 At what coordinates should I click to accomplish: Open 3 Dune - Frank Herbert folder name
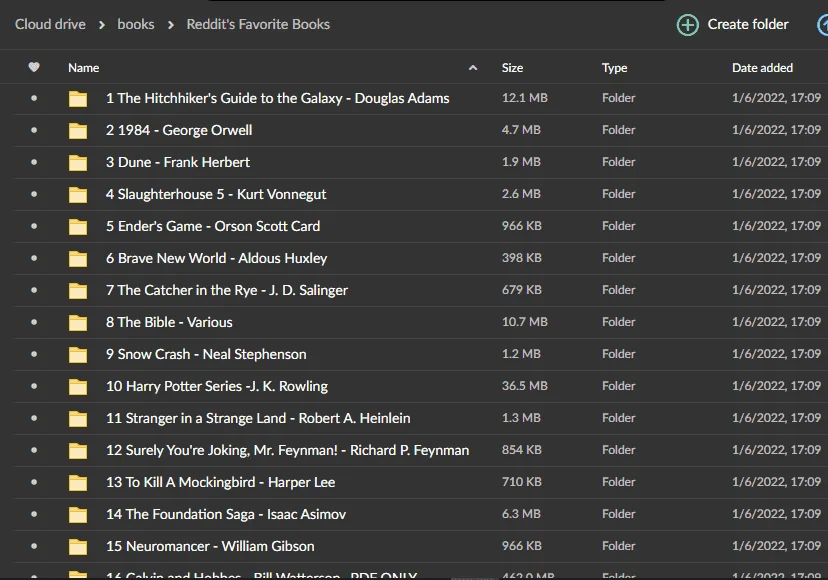click(x=177, y=162)
